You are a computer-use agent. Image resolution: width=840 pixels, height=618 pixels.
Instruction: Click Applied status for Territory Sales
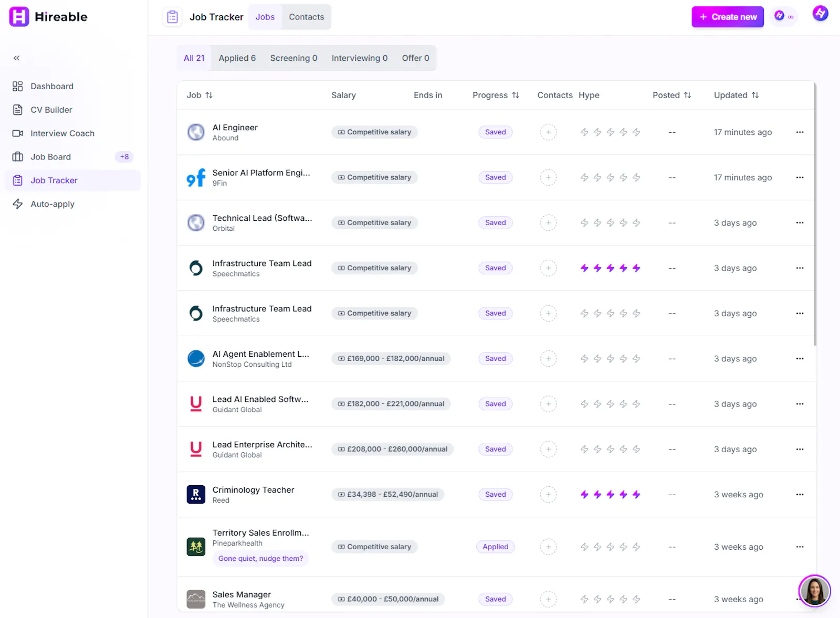[x=496, y=547]
